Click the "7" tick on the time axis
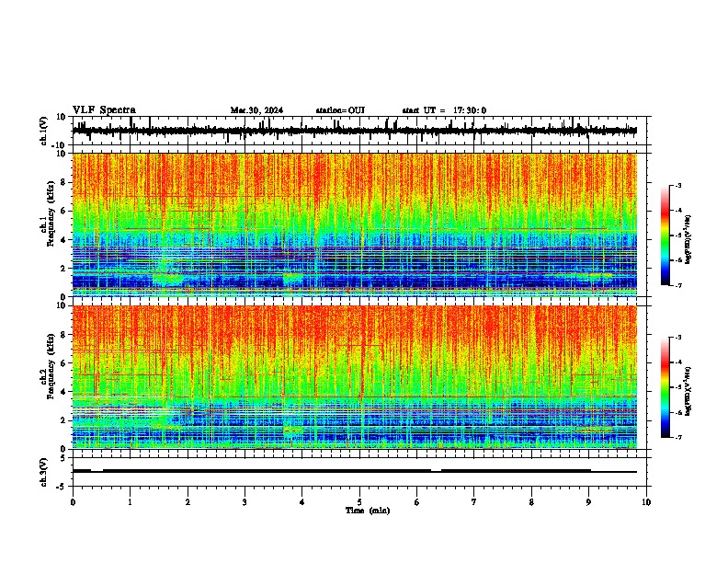 474,502
